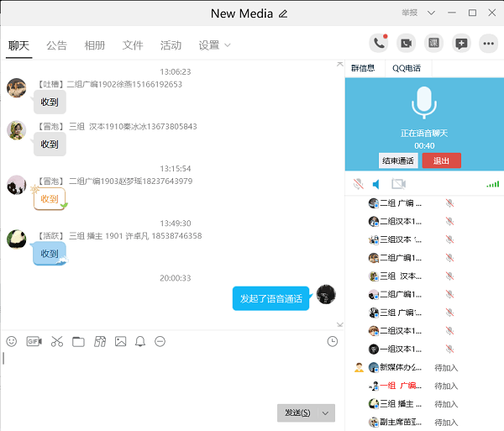Click the red 退出 button
This screenshot has height=431, width=504.
coord(441,160)
